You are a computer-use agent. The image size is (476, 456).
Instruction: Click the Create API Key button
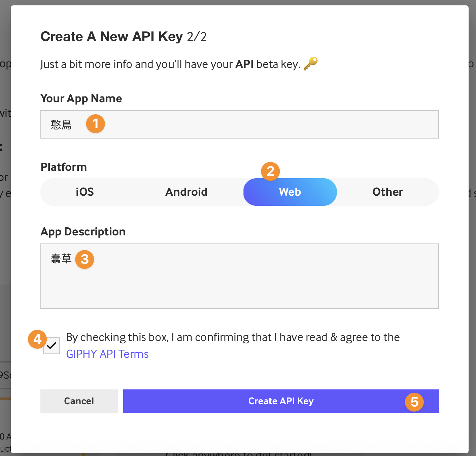point(281,401)
